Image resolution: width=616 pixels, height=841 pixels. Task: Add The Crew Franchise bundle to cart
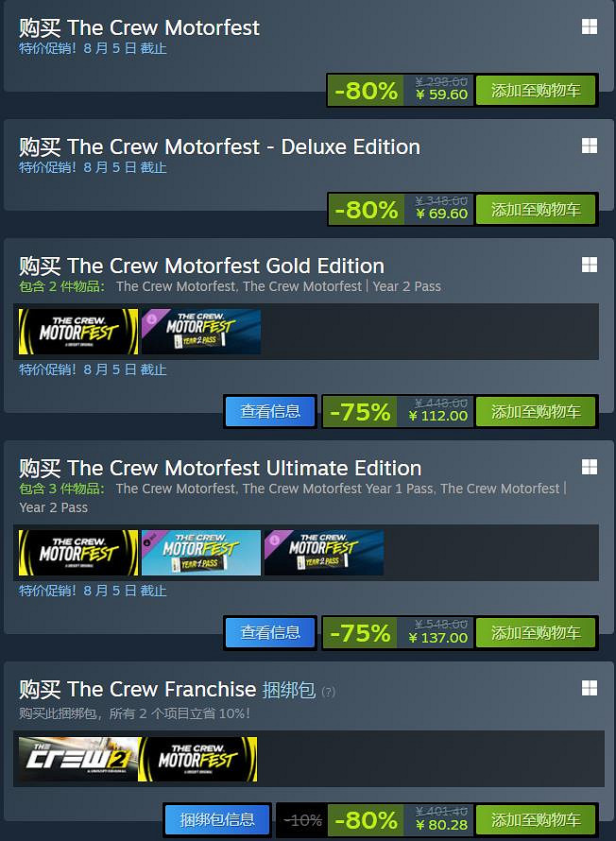pyautogui.click(x=536, y=819)
